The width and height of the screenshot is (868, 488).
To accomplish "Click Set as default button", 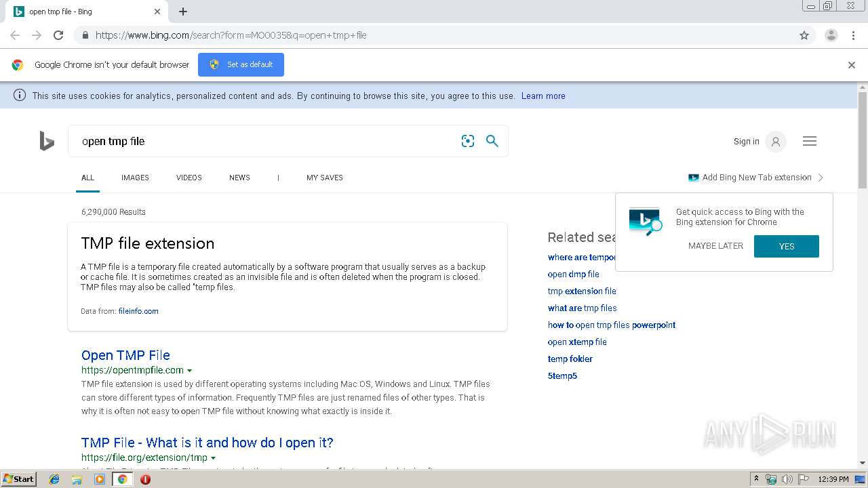I will tap(241, 64).
